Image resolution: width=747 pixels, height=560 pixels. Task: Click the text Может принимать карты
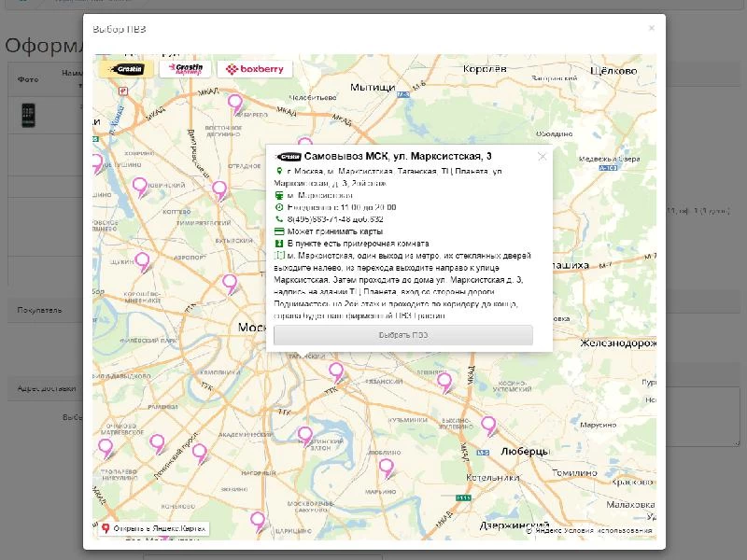click(x=335, y=231)
